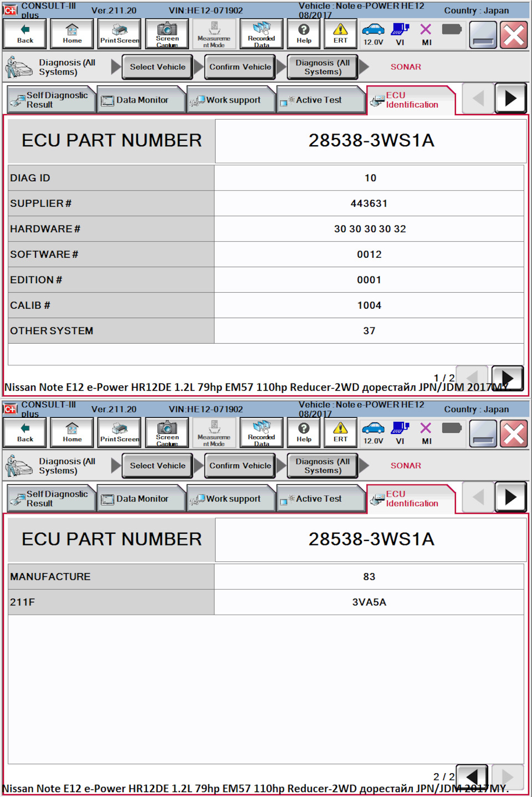Open Screen Capture in the upper window

point(167,33)
